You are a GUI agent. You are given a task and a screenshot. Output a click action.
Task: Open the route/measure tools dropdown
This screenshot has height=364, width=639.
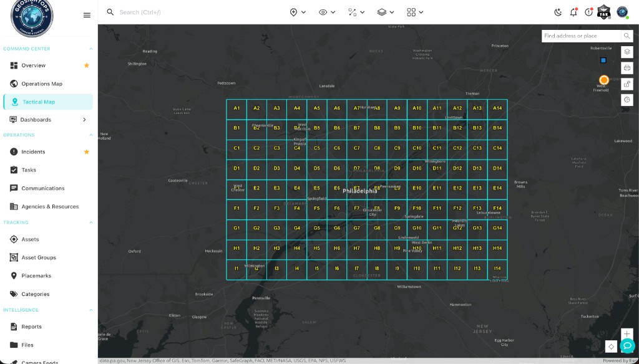[x=356, y=12]
